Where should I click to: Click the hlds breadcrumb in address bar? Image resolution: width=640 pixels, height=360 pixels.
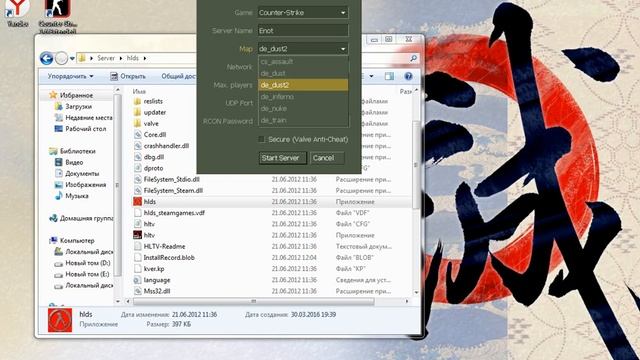133,58
